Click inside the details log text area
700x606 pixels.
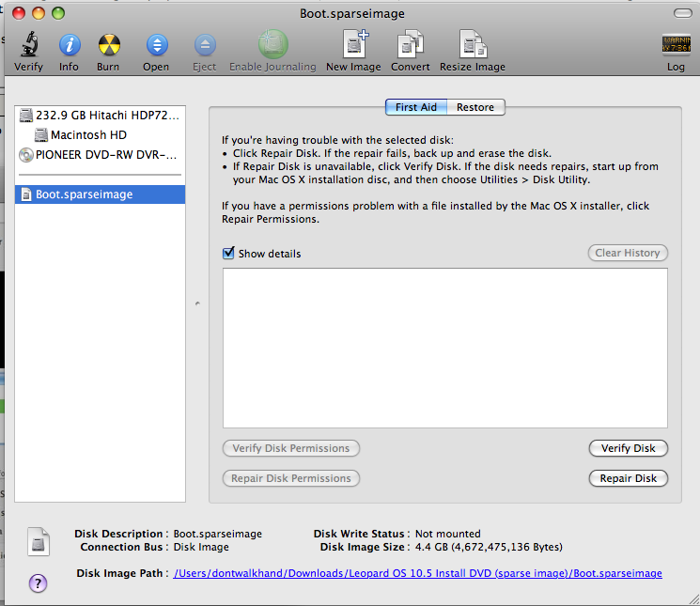[x=445, y=348]
